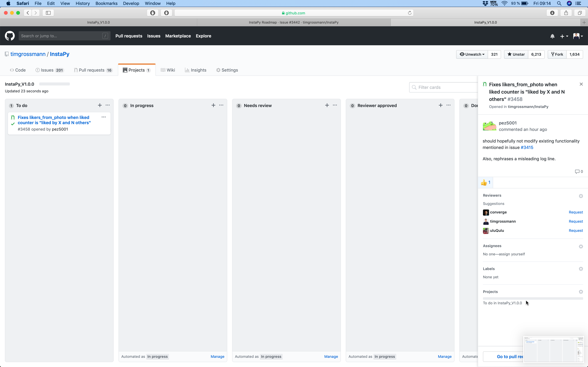Switch to the Wiki tab
The height and width of the screenshot is (367, 588).
point(168,70)
